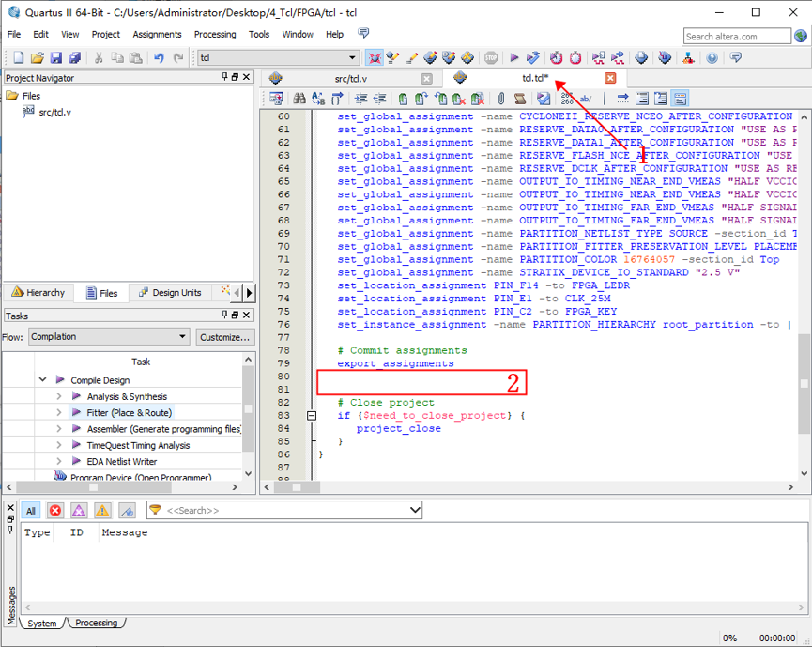The height and width of the screenshot is (647, 812).
Task: Toggle the error messages filter
Action: click(x=55, y=510)
